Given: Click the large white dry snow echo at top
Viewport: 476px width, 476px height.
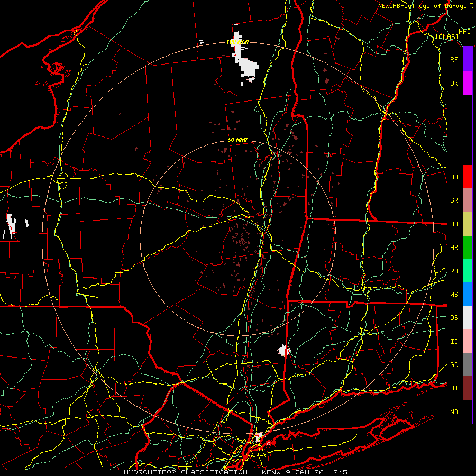Looking at the screenshot, I should point(245,58).
